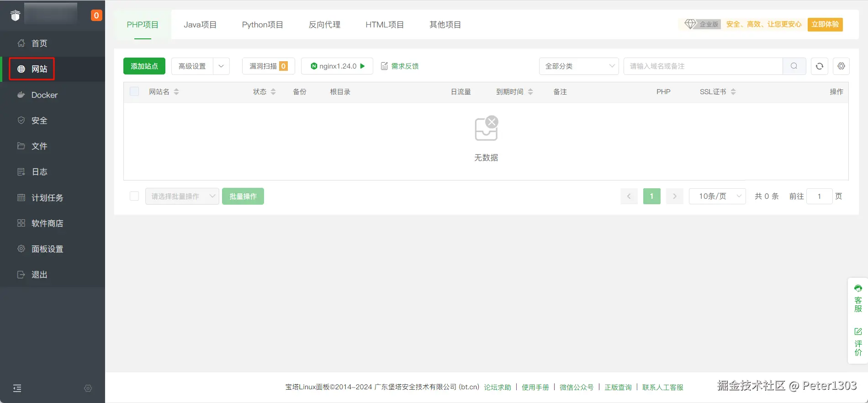This screenshot has height=403, width=868.
Task: Open the 论坛求助 footer link
Action: [498, 387]
